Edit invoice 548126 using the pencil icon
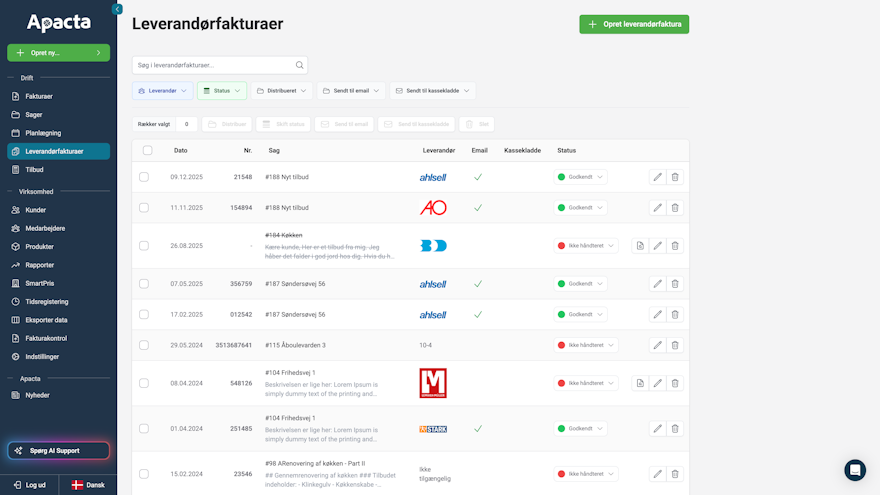 click(657, 383)
